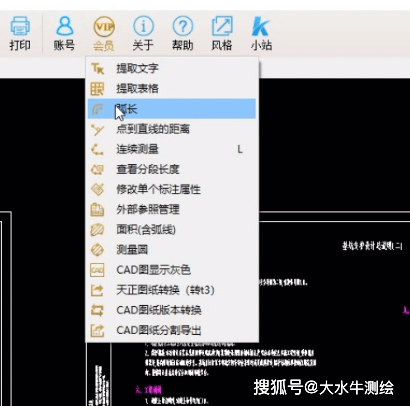Viewport: 410px width, 406px height.
Task: Click the 弧长 arc icon
Action: tap(97, 109)
